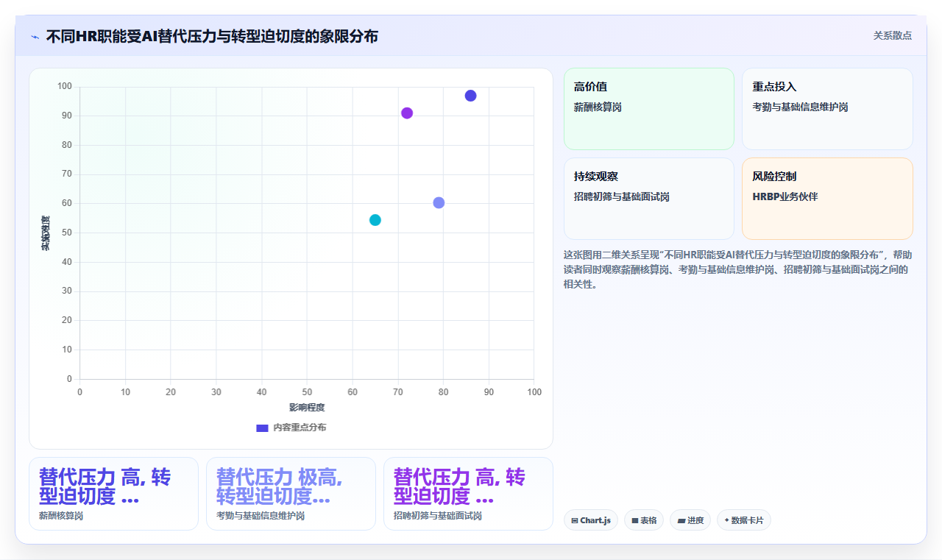The height and width of the screenshot is (560, 942).
Task: Click the dark blue scatter point near 97
Action: click(470, 96)
